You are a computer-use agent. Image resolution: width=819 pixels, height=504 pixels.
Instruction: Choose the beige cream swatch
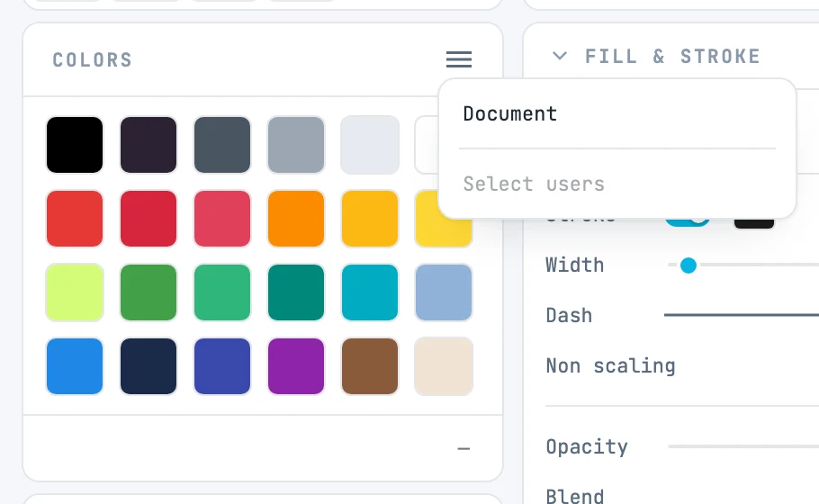tap(444, 366)
